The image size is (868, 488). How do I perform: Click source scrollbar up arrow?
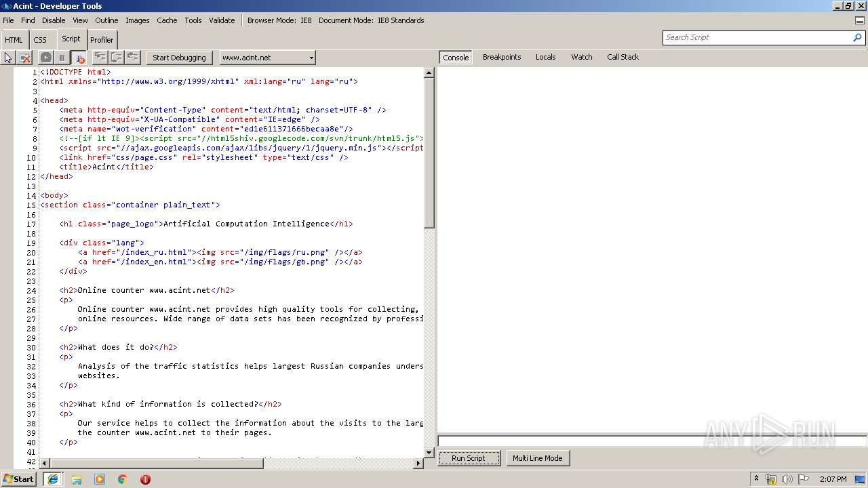429,73
